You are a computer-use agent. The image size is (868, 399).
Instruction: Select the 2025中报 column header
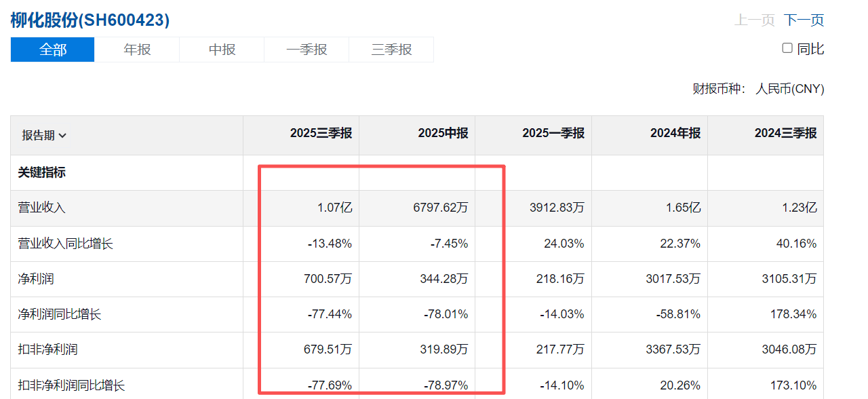443,134
